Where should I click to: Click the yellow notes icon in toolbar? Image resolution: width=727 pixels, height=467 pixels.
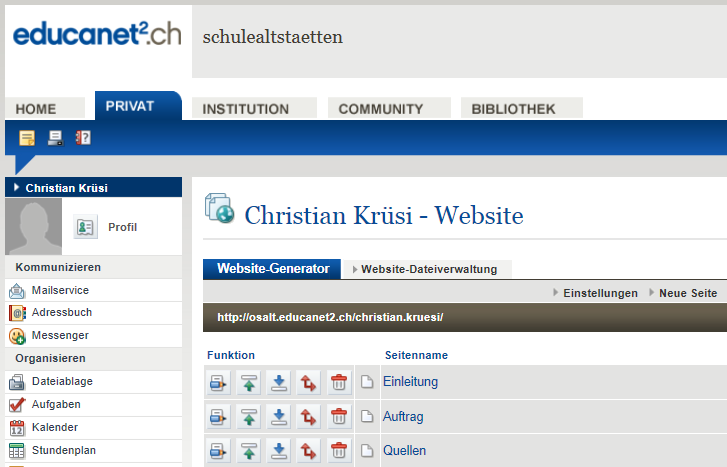pos(27,138)
